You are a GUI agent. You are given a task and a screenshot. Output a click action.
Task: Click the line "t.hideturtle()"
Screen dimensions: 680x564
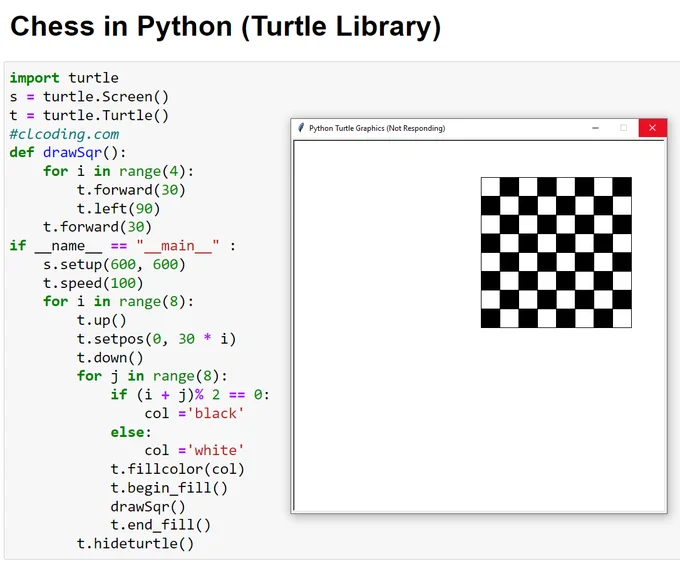(x=135, y=544)
